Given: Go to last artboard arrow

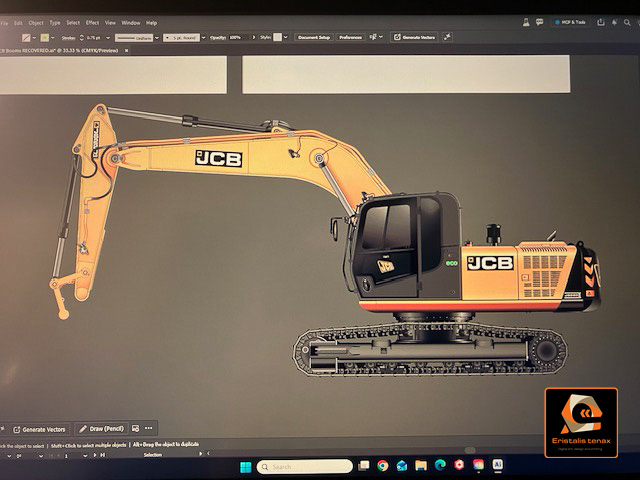Looking at the screenshot, I should [103, 455].
